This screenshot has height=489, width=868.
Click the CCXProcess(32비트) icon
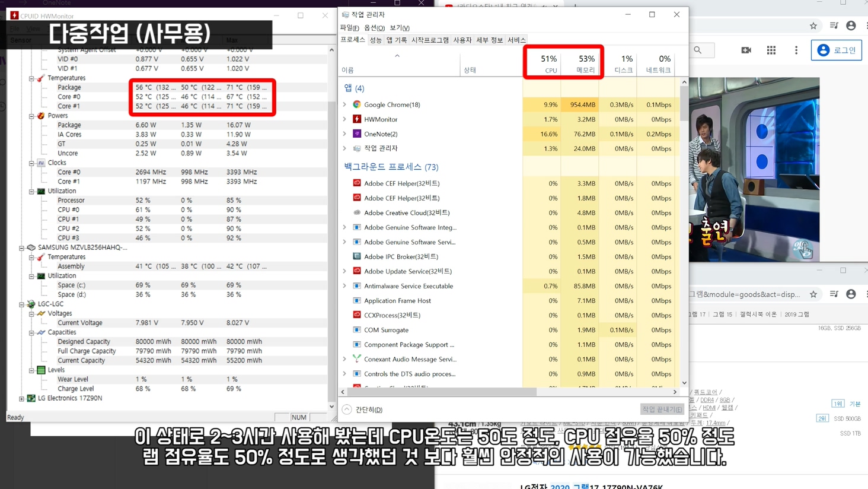(x=357, y=315)
